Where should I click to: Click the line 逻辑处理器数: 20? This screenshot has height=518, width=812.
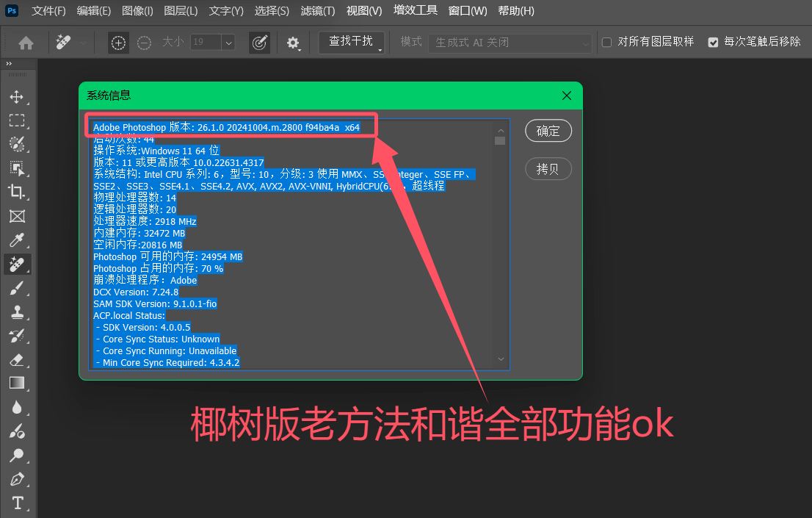[134, 209]
